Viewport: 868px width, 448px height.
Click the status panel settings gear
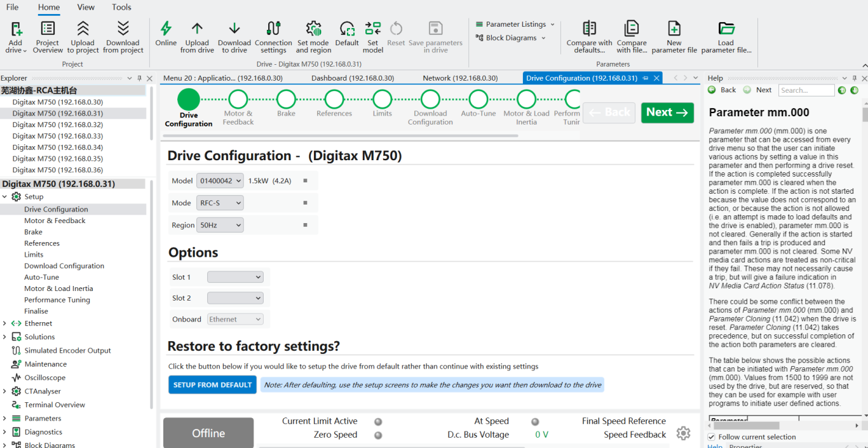pyautogui.click(x=683, y=433)
